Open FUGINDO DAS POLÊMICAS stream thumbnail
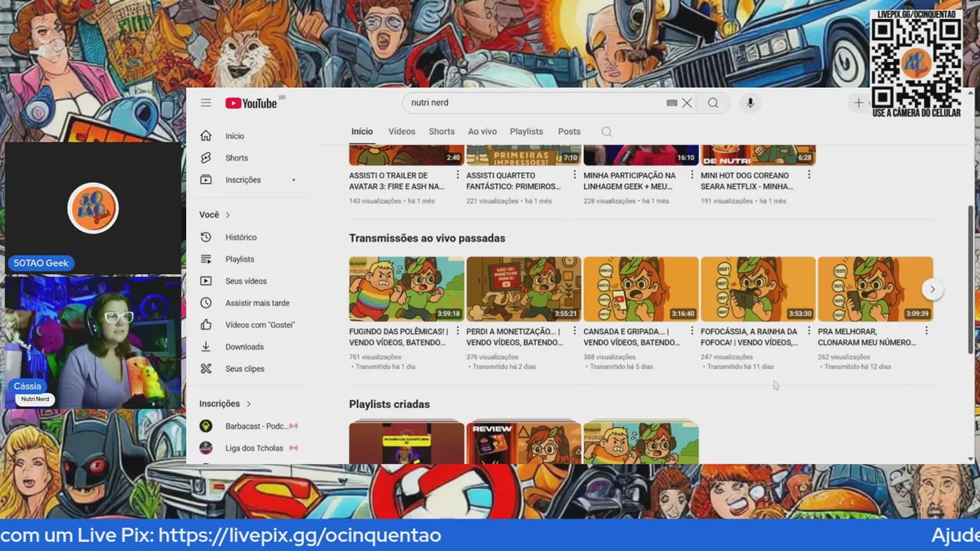The height and width of the screenshot is (551, 980). click(407, 289)
